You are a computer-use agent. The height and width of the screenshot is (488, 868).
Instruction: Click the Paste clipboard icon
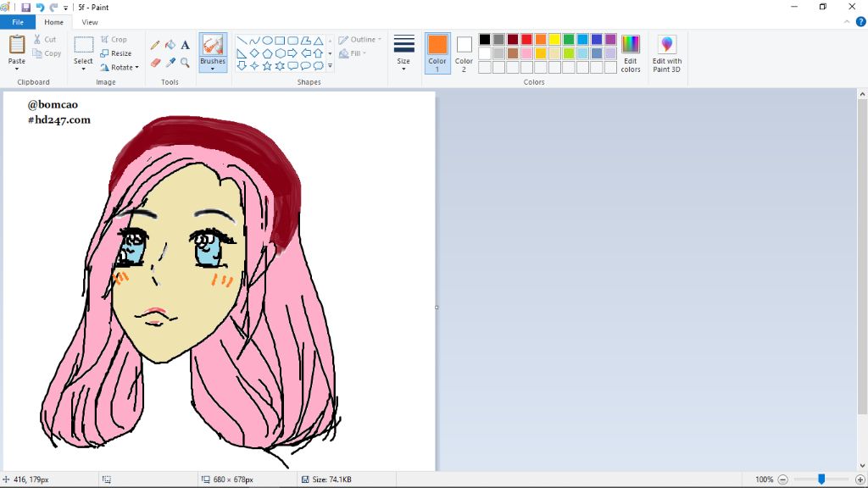tap(17, 44)
